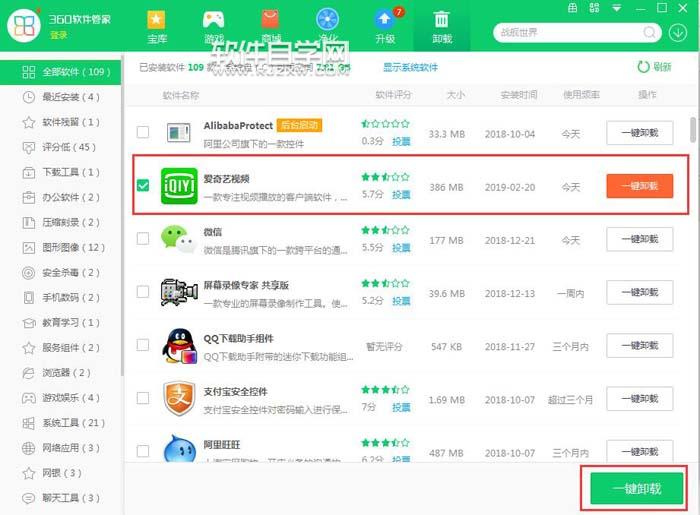Click 显示系统软件 link

(x=410, y=67)
